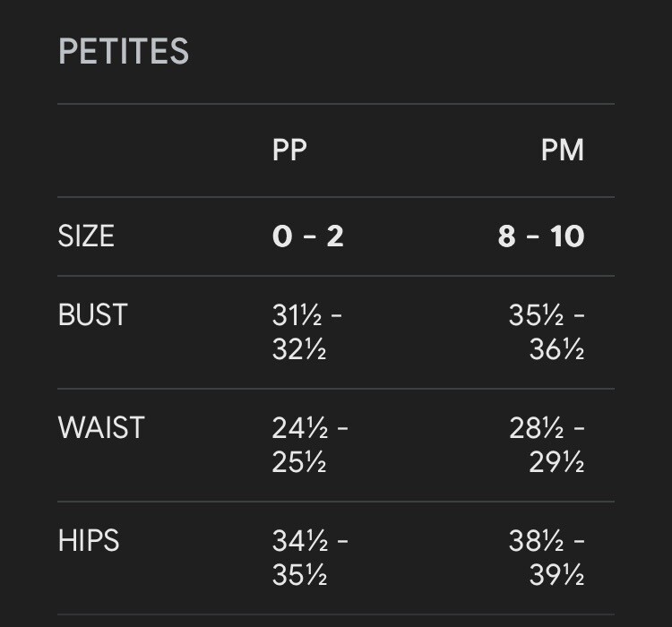This screenshot has width=672, height=627.
Task: Click PM hips value 38½ - 39½
Action: (547, 557)
